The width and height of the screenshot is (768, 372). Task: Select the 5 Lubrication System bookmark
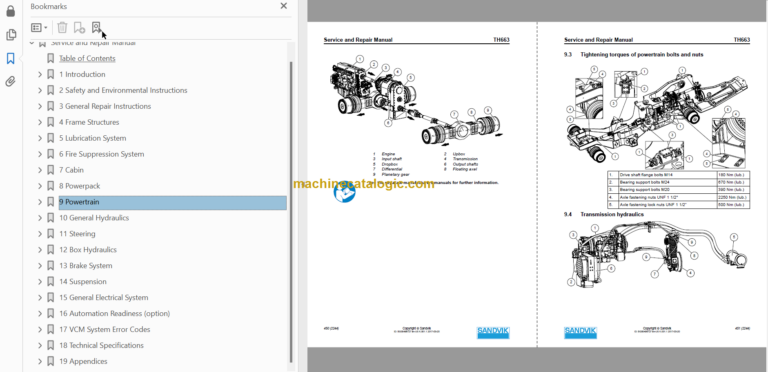(x=93, y=138)
